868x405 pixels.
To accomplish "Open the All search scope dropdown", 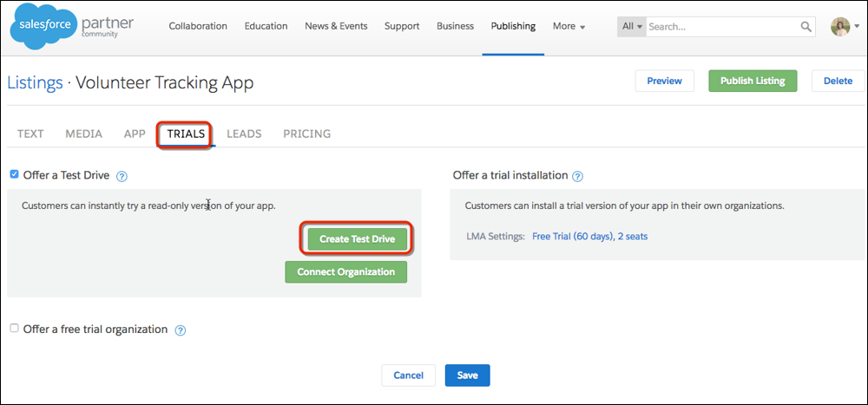I will click(632, 27).
